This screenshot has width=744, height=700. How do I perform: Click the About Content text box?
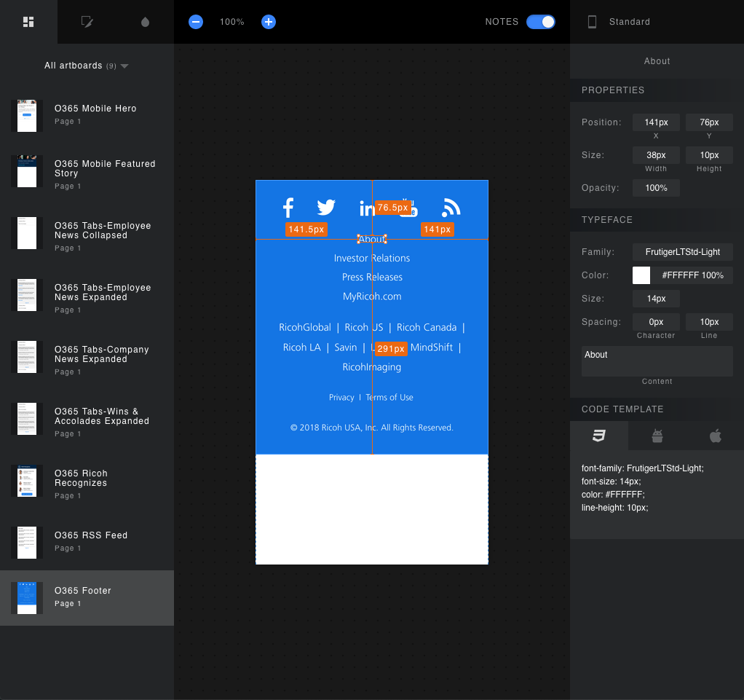657,361
